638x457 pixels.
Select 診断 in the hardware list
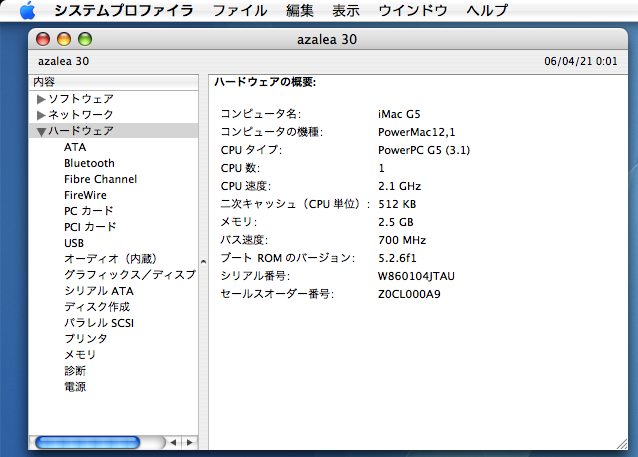click(75, 371)
